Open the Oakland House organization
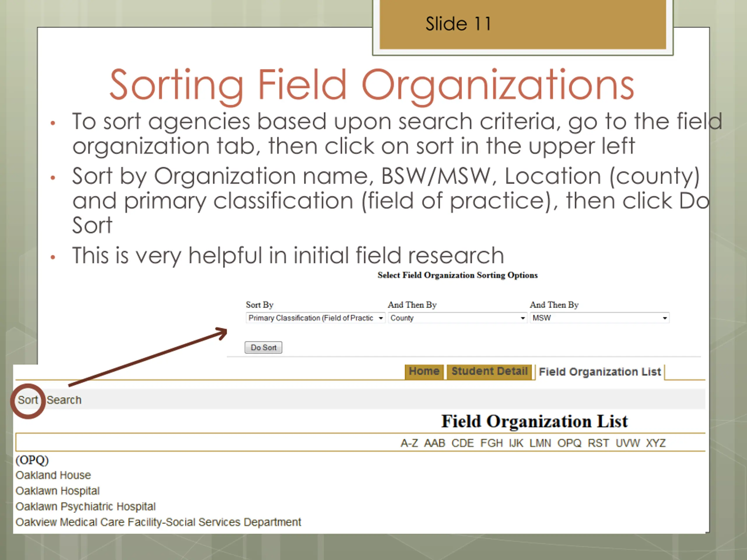This screenshot has width=747, height=560. 53,475
